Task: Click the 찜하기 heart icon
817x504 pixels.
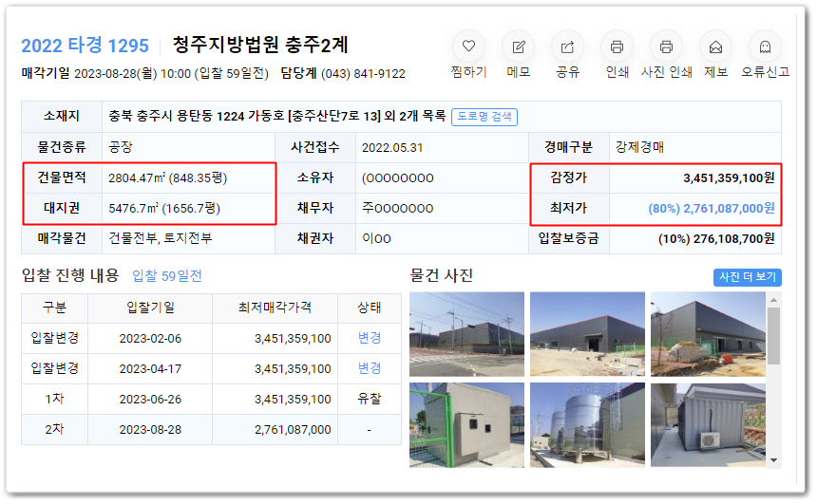Action: click(x=468, y=47)
